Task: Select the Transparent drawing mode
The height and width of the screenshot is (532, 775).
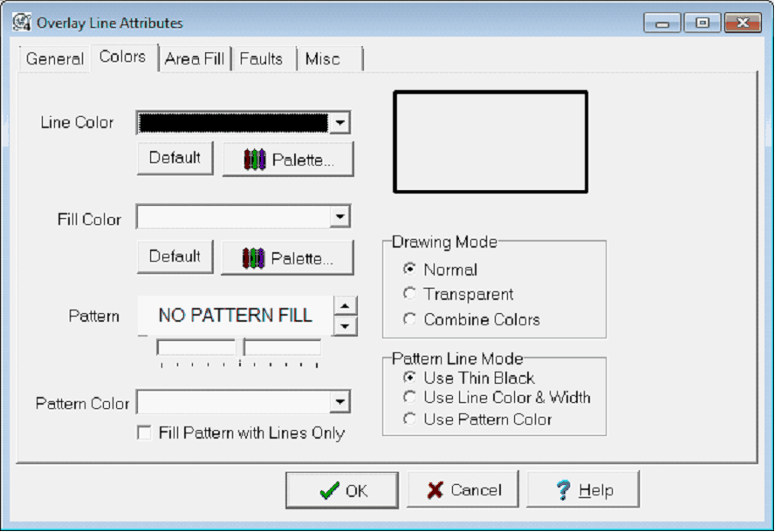Action: click(409, 295)
